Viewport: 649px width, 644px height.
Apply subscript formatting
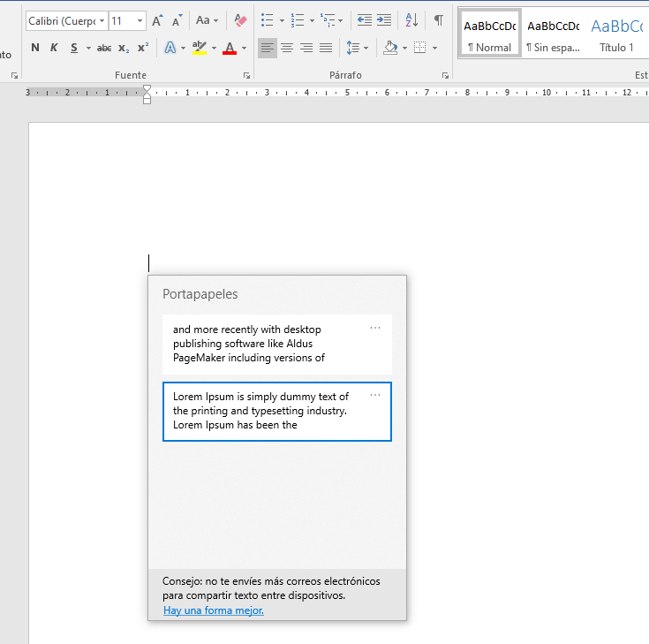coord(124,48)
